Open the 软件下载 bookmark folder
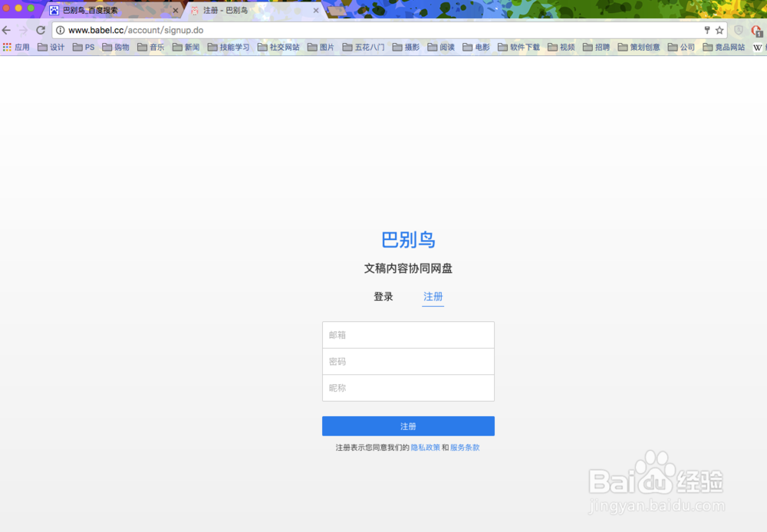 coord(519,47)
